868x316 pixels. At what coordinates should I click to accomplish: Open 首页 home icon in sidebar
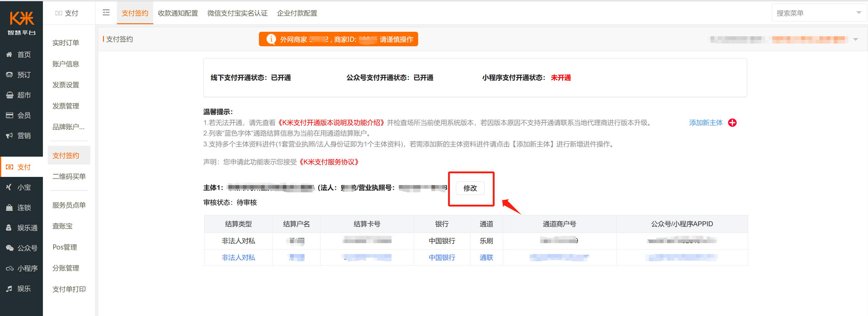pos(9,55)
